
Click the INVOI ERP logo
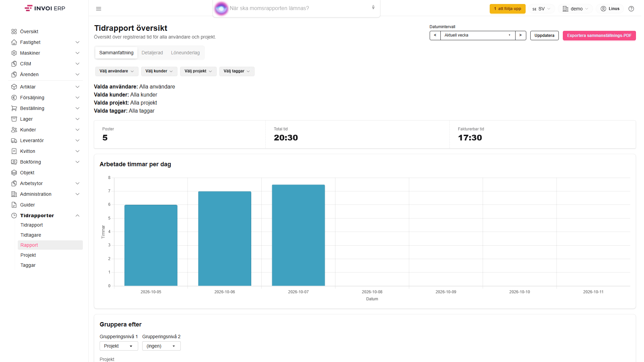tap(45, 8)
